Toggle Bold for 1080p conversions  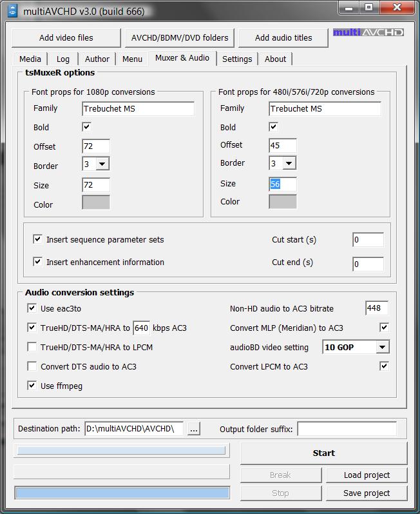tap(87, 127)
